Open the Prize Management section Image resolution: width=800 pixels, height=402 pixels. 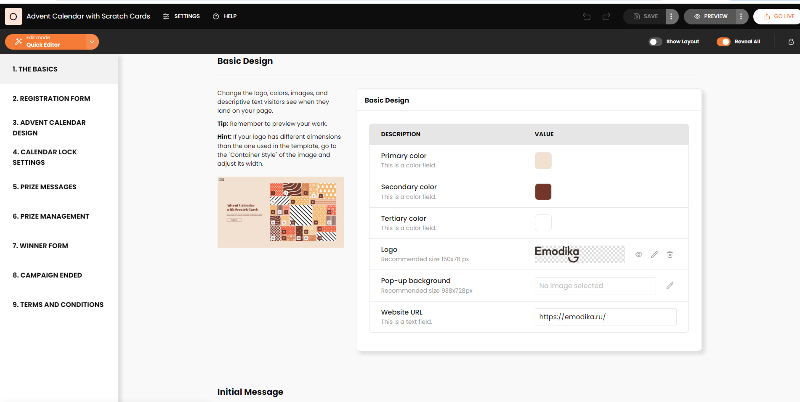[x=51, y=216]
